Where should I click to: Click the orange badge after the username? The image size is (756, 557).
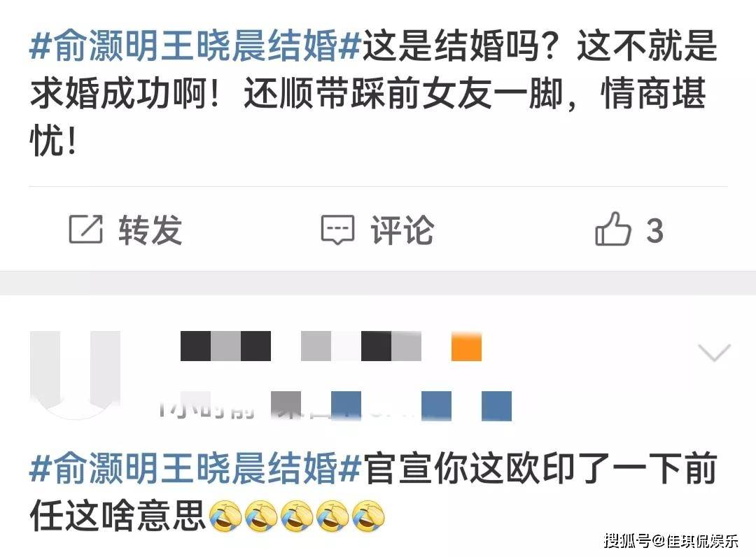click(x=466, y=346)
